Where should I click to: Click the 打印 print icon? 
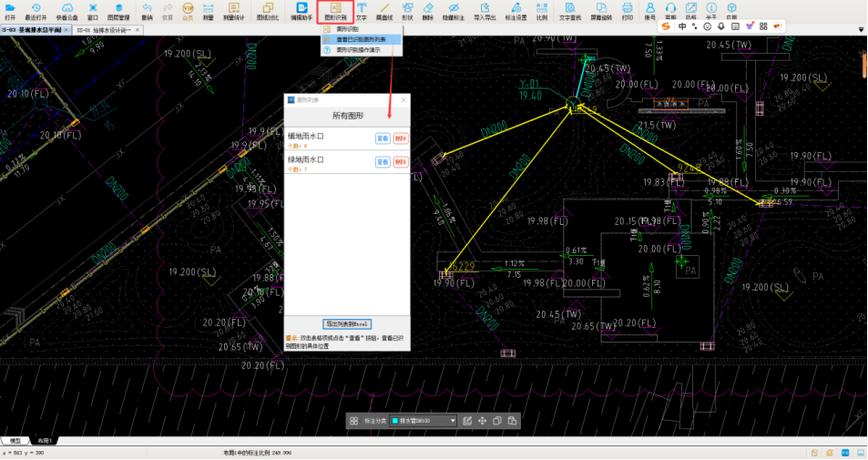coord(628,11)
